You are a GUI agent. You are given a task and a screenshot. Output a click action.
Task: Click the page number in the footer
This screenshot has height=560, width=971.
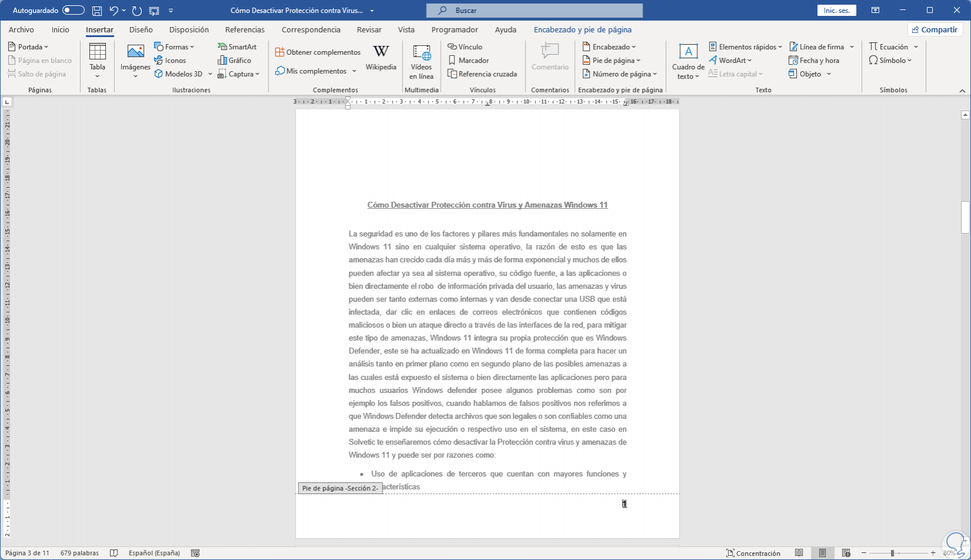(624, 504)
